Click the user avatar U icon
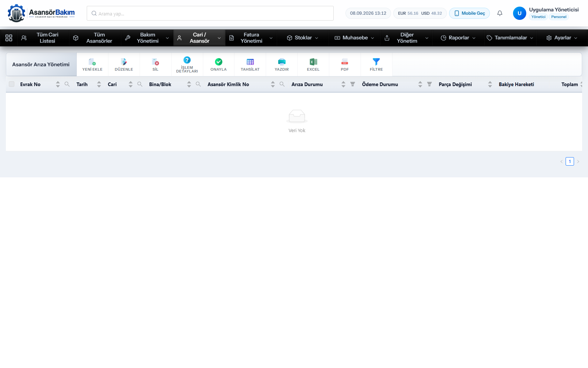Image resolution: width=588 pixels, height=368 pixels. [520, 13]
